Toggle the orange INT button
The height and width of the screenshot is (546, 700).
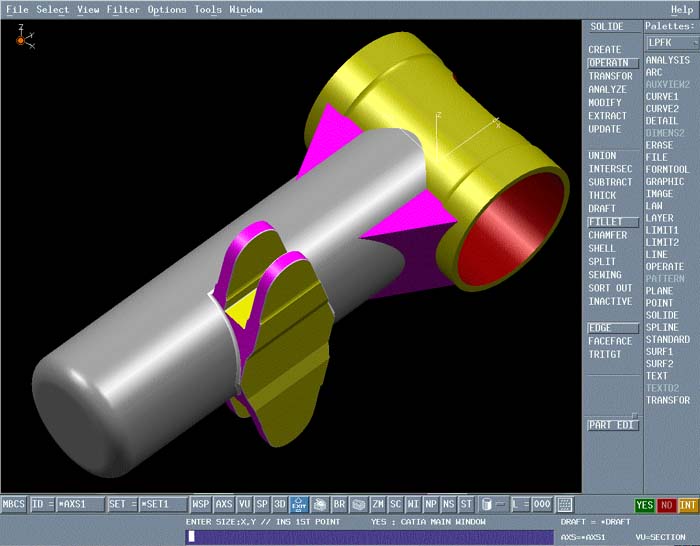coord(688,505)
